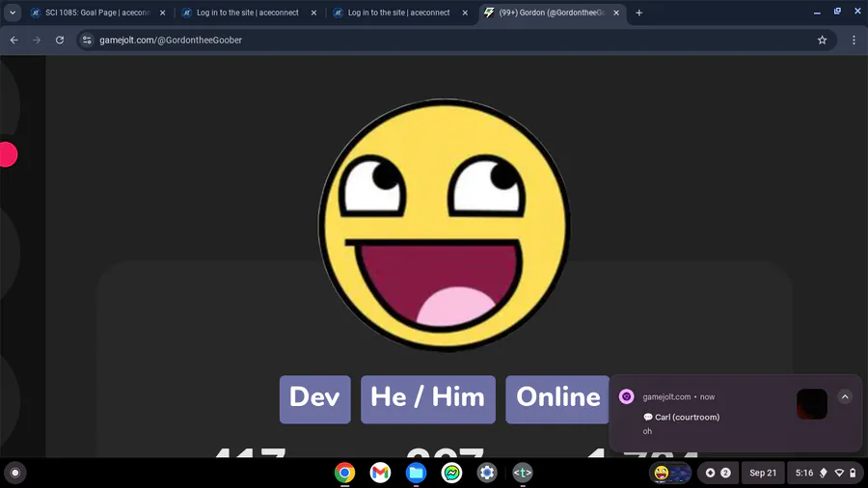Open the Sep 21 calendar date
The height and width of the screenshot is (488, 868).
tap(763, 473)
